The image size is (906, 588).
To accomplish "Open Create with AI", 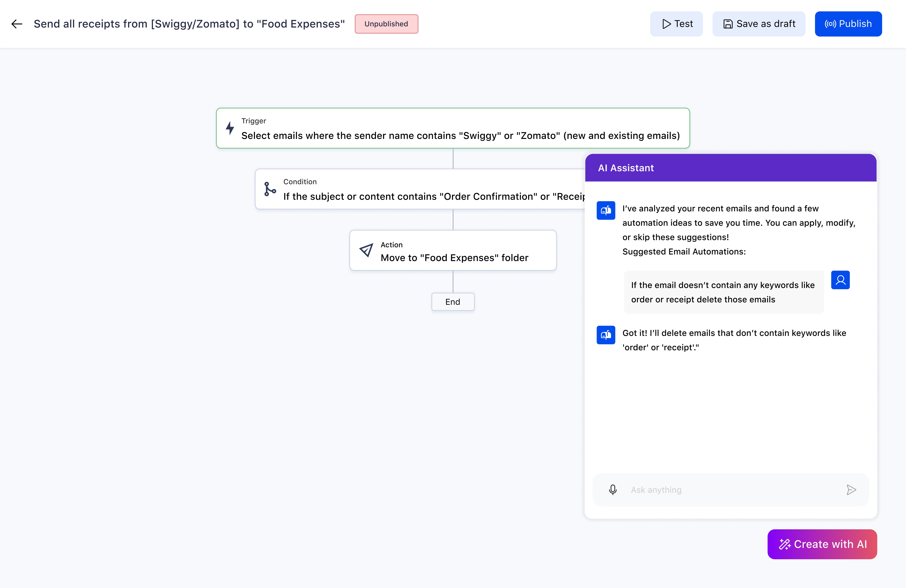I will (x=822, y=544).
